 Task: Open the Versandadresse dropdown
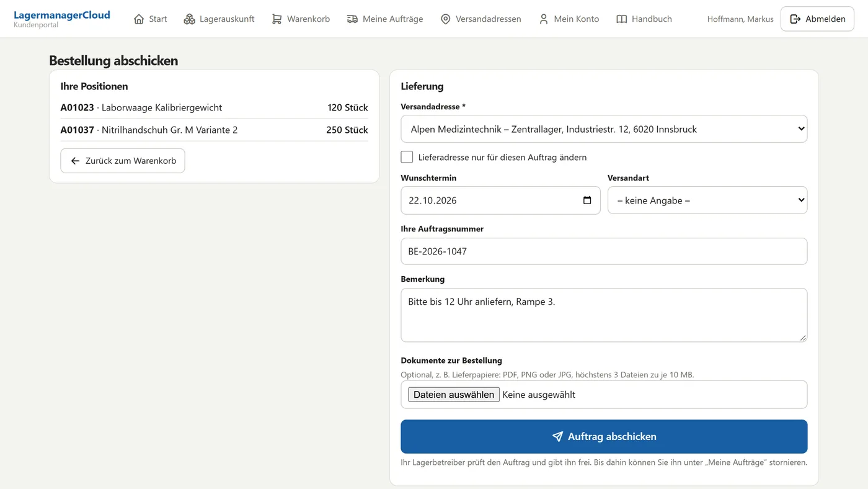point(604,129)
